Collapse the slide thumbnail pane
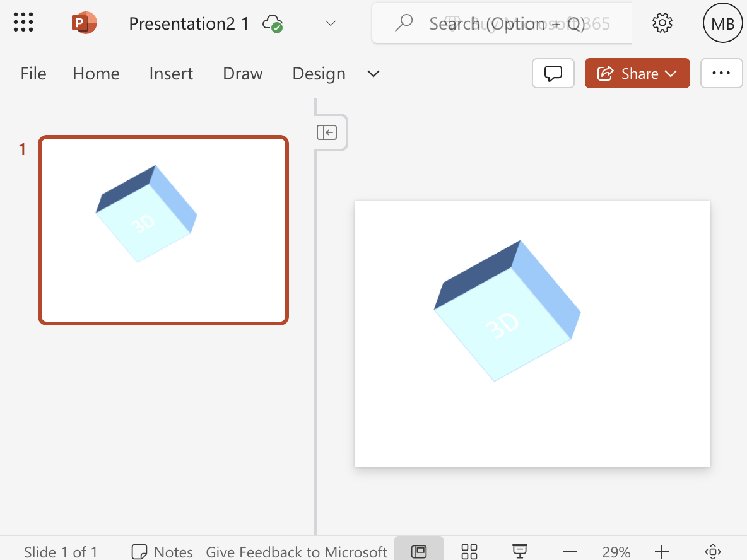 click(327, 132)
